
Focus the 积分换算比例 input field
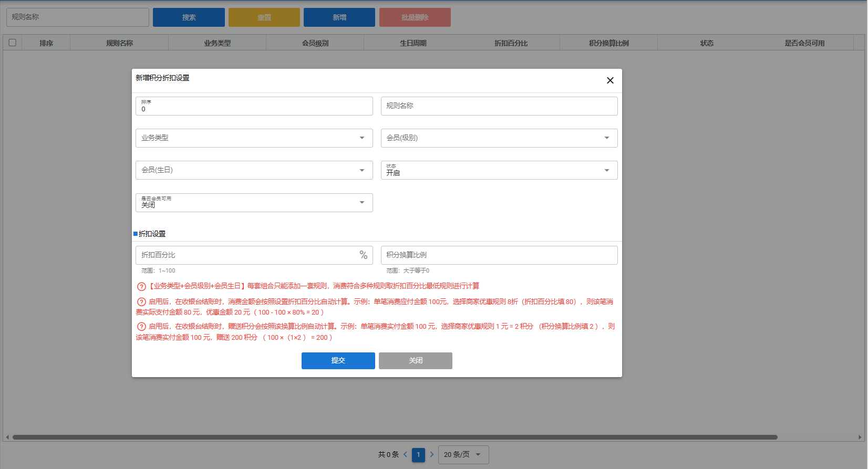coord(499,255)
